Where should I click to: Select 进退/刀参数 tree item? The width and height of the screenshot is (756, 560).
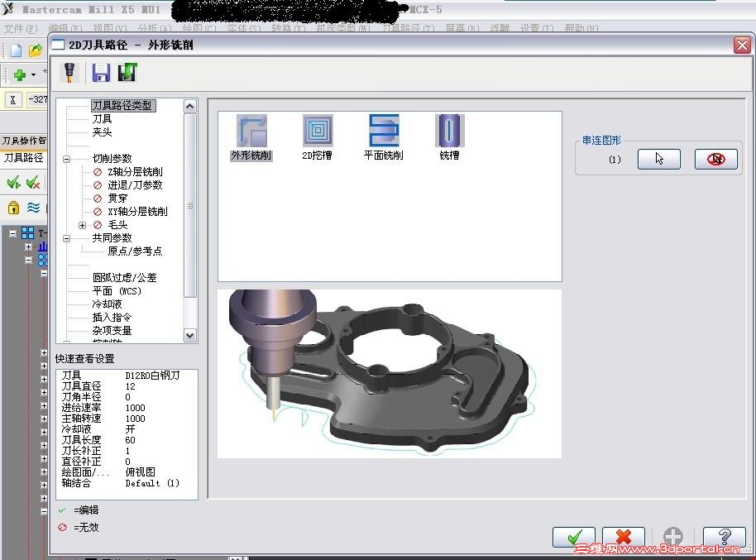click(135, 184)
